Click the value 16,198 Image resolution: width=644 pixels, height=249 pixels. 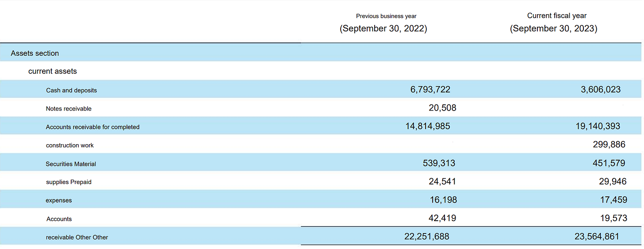click(x=443, y=200)
